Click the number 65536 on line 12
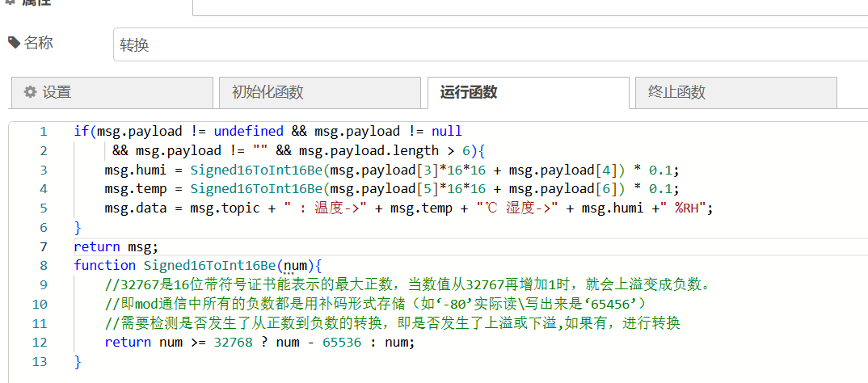The height and width of the screenshot is (383, 868). click(x=342, y=342)
